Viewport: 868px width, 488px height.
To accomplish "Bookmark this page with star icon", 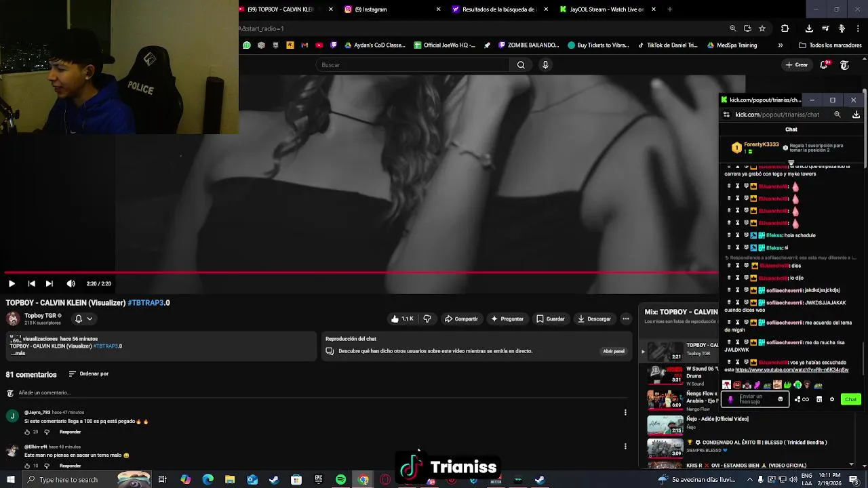I will tap(762, 28).
